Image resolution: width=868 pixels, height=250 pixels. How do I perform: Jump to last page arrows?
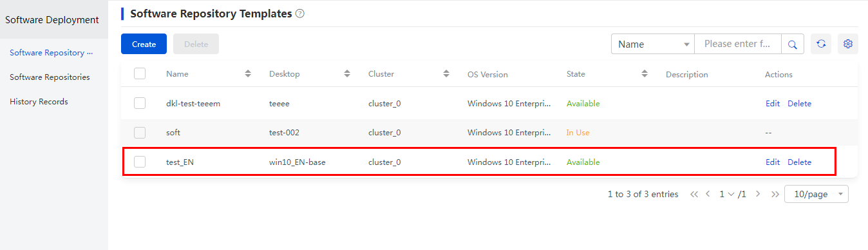click(x=775, y=194)
